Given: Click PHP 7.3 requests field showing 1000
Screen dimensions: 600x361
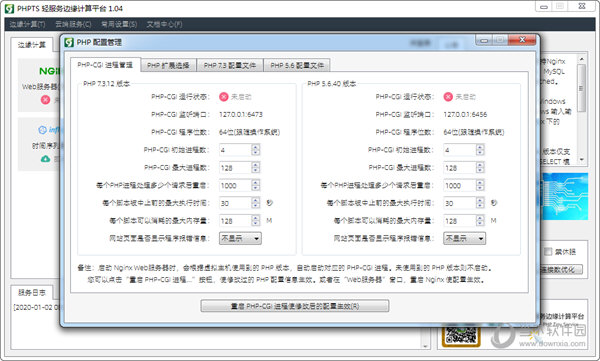Looking at the screenshot, I should click(x=235, y=185).
